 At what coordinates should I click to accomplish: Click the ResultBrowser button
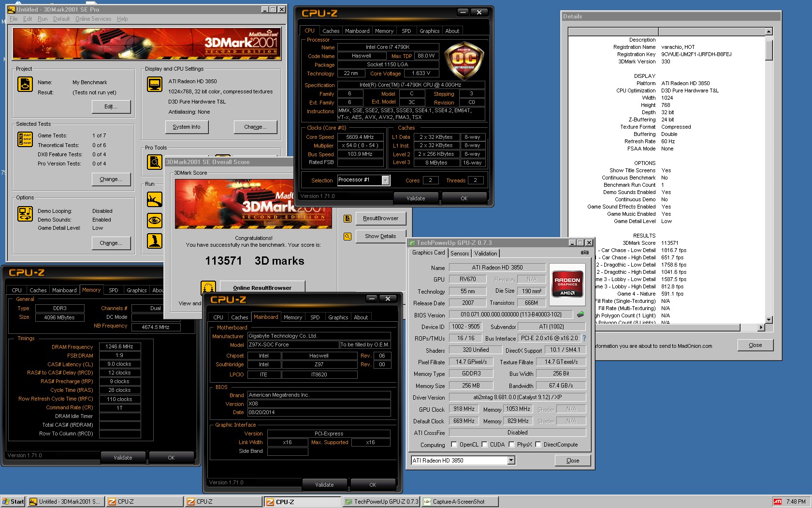pyautogui.click(x=381, y=219)
